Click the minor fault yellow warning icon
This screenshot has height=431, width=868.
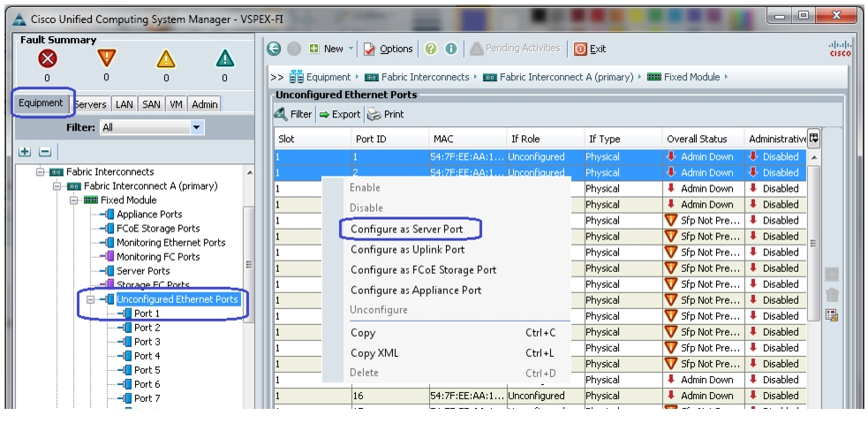[165, 58]
